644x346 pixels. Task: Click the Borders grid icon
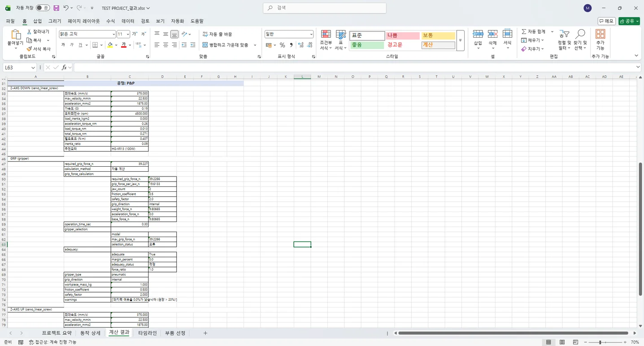(95, 45)
